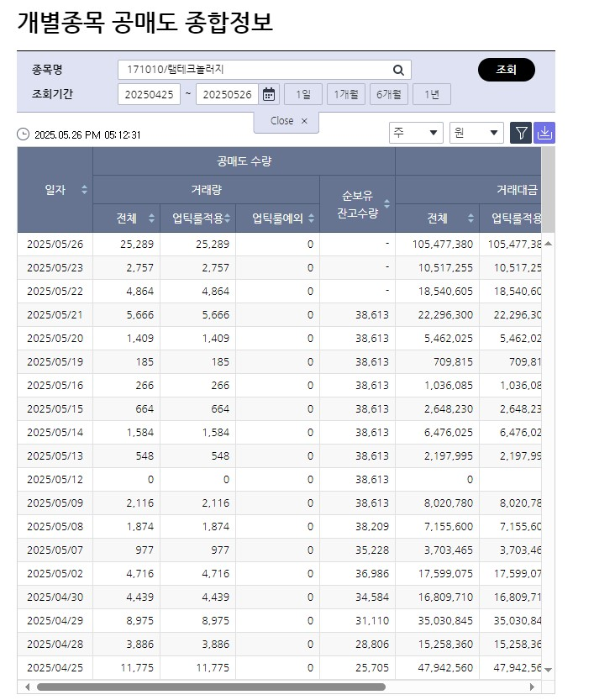
Task: Click trade amount 7,155,600 in 전체 column
Action: click(x=449, y=527)
